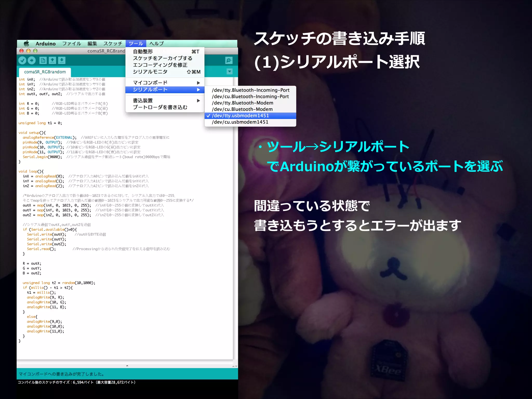Click 'int R = 0;' code line
Viewport: 532px width, 399px height.
29,104
